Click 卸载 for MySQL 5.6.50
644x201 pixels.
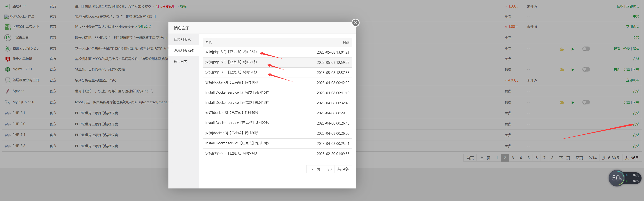(636, 102)
